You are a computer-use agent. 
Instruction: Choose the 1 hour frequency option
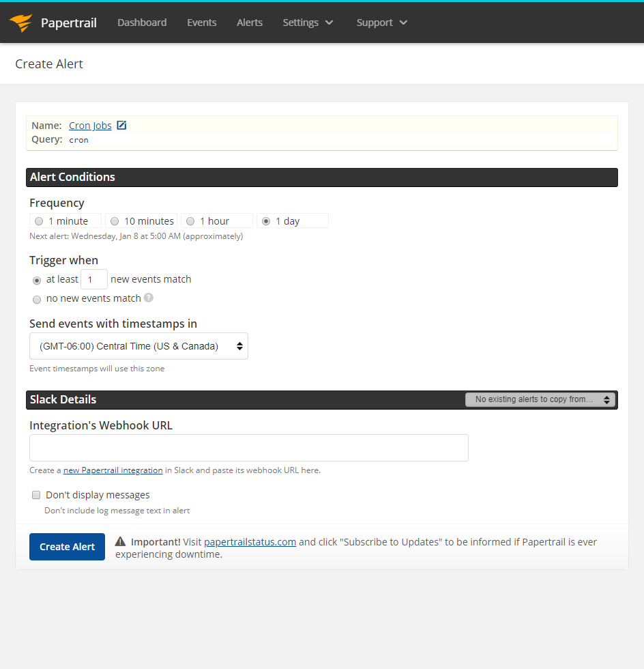(x=190, y=220)
